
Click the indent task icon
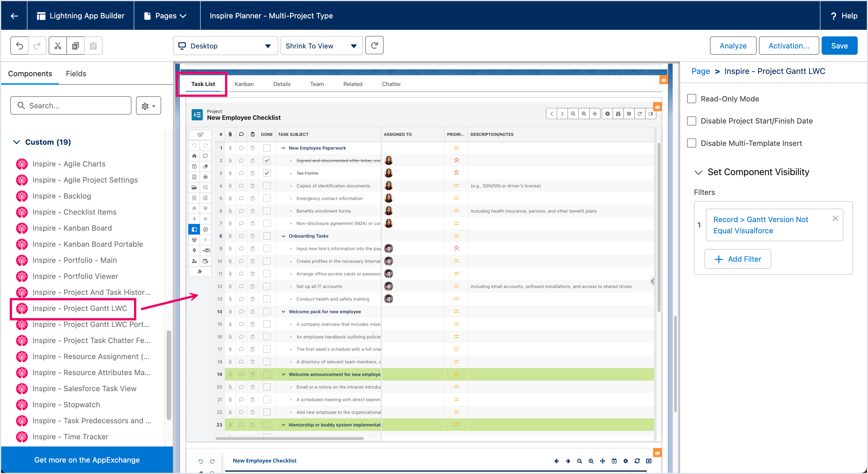point(206,198)
